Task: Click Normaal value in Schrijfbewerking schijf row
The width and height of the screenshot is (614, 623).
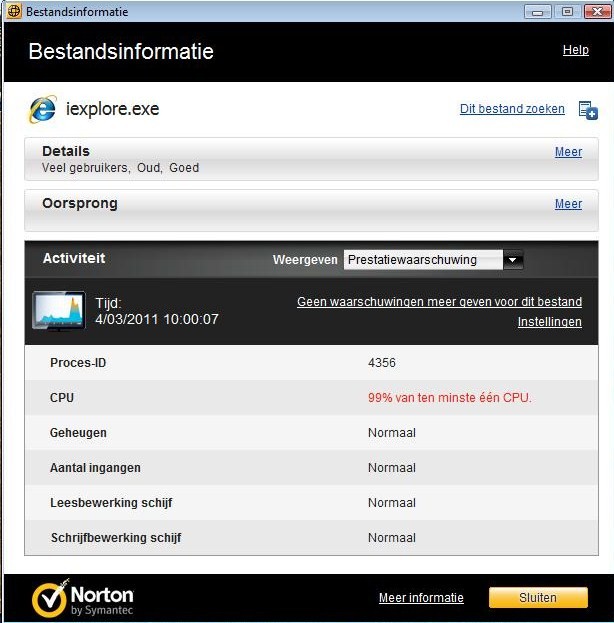Action: point(392,538)
